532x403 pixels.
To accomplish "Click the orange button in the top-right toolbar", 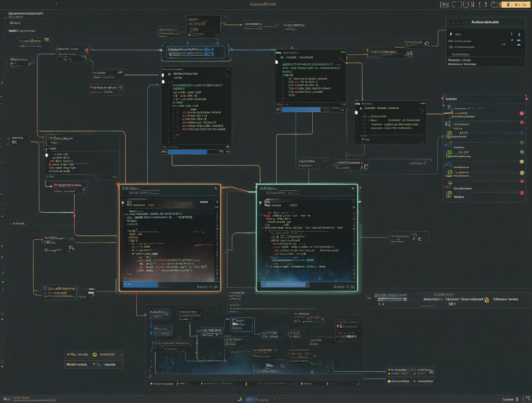I will coord(515,4).
